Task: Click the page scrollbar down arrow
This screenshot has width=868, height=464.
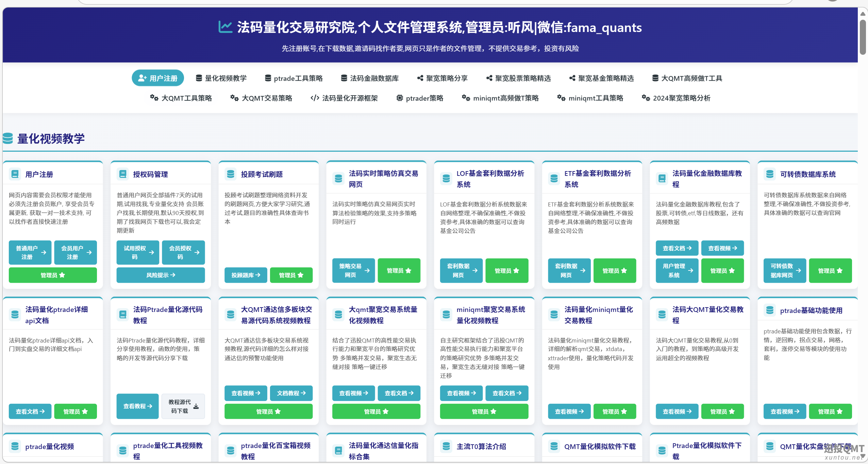Action: pos(863,456)
